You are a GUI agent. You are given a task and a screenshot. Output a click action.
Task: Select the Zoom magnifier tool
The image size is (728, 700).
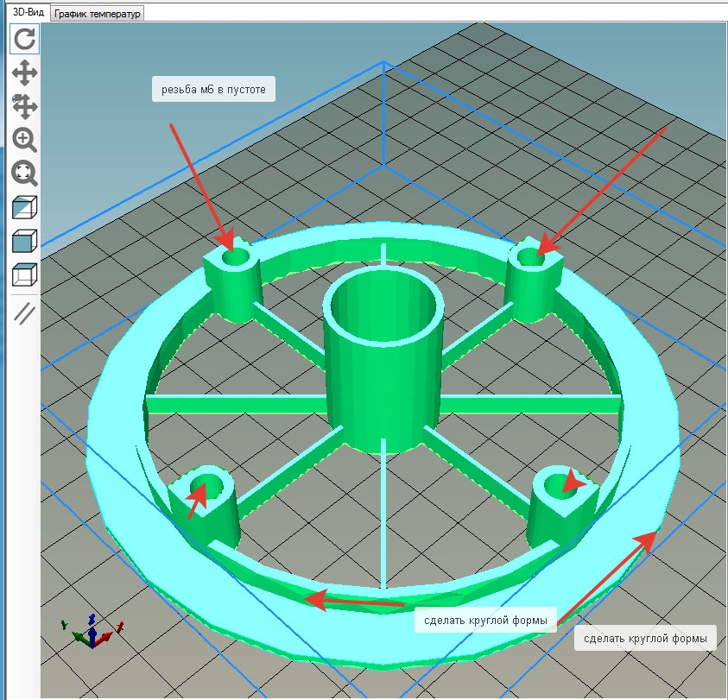[24, 140]
